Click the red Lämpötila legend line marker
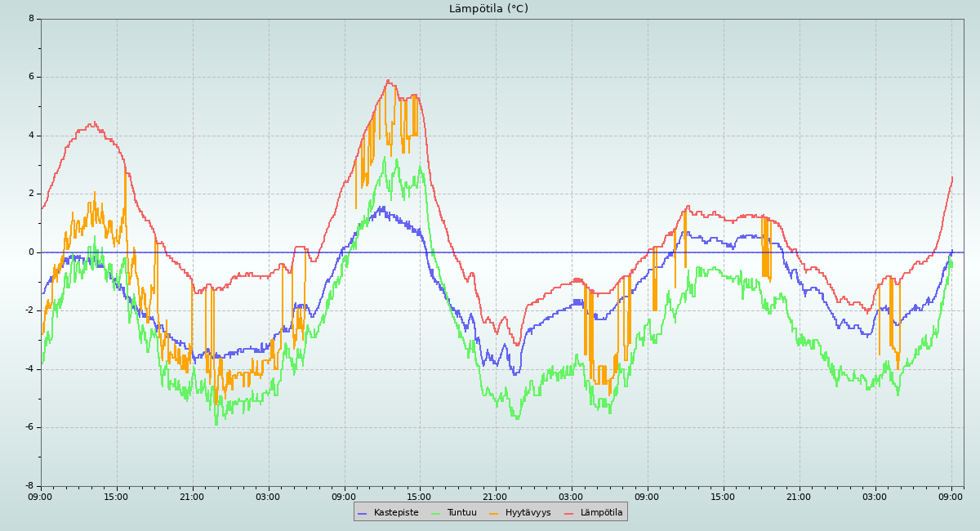This screenshot has width=980, height=531. coord(569,513)
